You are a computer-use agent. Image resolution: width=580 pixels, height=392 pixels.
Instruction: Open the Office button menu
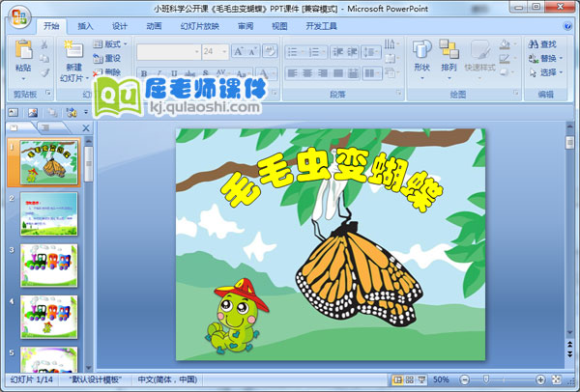pyautogui.click(x=19, y=16)
